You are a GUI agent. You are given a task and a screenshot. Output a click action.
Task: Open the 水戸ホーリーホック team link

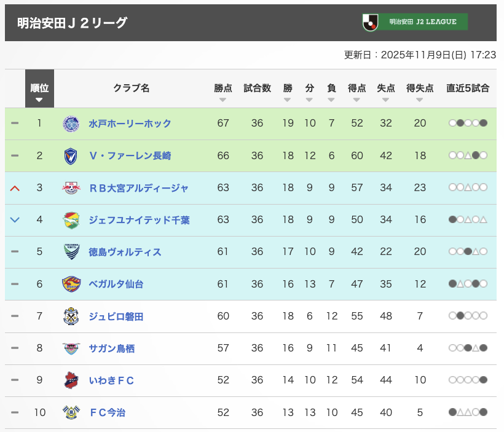(130, 124)
